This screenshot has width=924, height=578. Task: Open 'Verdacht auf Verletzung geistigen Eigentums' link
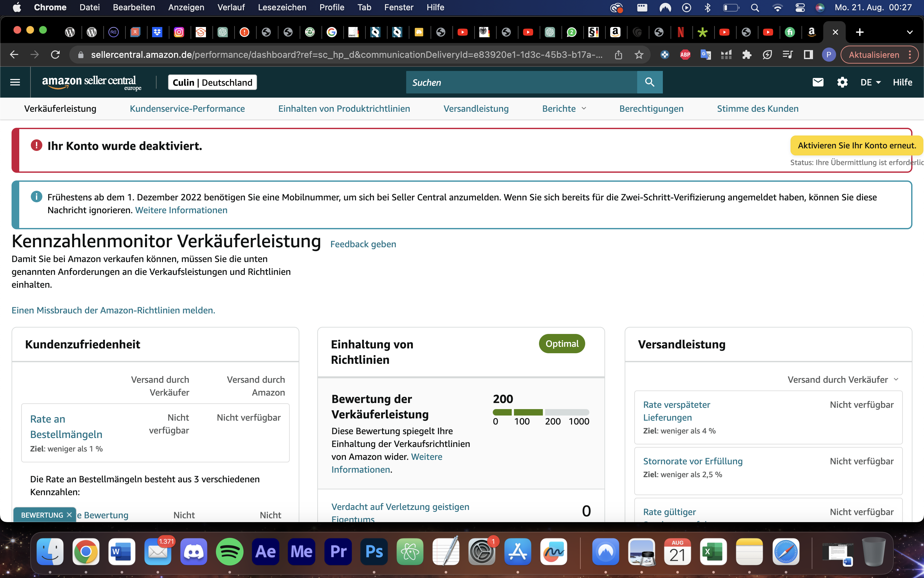pos(400,512)
